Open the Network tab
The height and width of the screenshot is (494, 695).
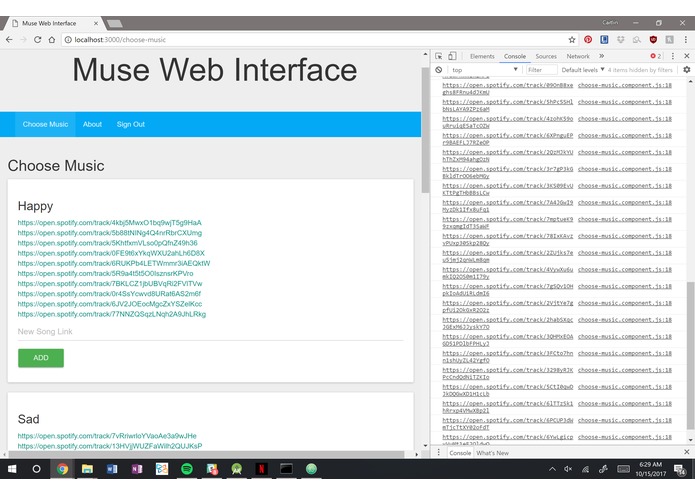point(578,56)
